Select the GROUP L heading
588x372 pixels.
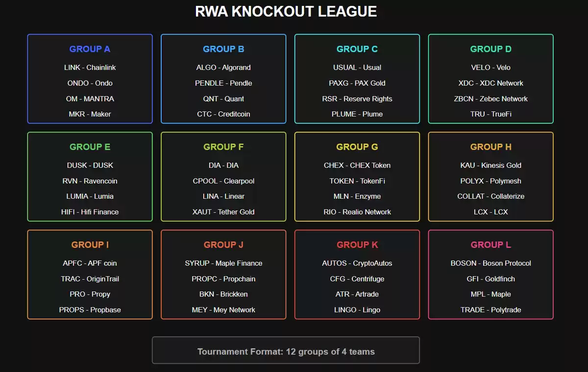tap(491, 245)
